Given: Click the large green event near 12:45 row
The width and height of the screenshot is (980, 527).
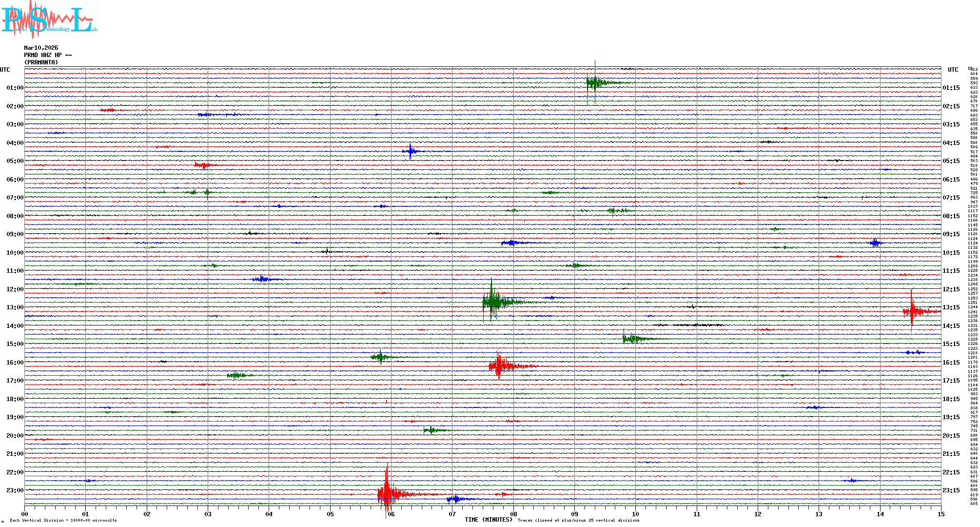Looking at the screenshot, I should coord(492,302).
